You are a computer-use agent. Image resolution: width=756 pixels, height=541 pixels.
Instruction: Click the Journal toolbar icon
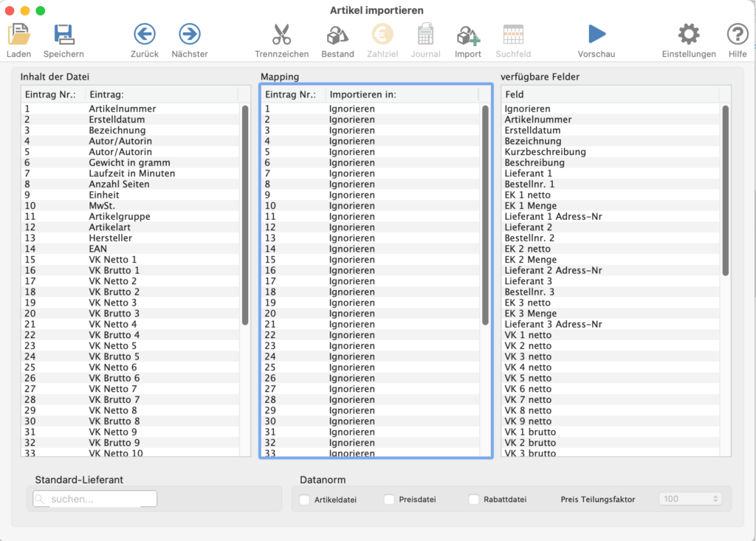point(425,34)
